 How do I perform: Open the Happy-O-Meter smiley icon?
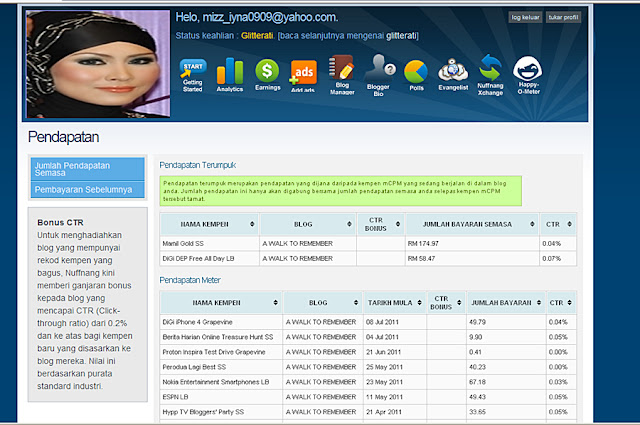(x=528, y=75)
